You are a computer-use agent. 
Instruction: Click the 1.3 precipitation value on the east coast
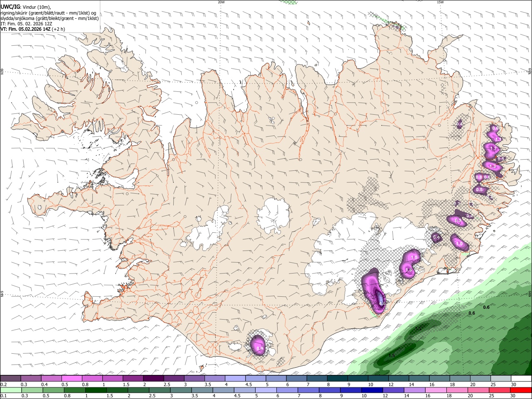[493, 166]
